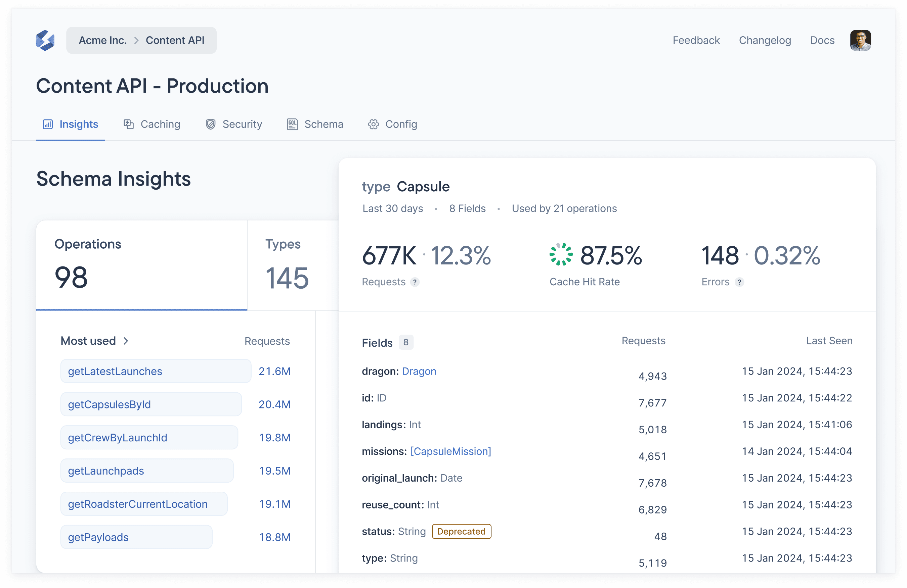The image size is (907, 588).
Task: Click the Errors help question mark icon
Action: click(x=739, y=282)
